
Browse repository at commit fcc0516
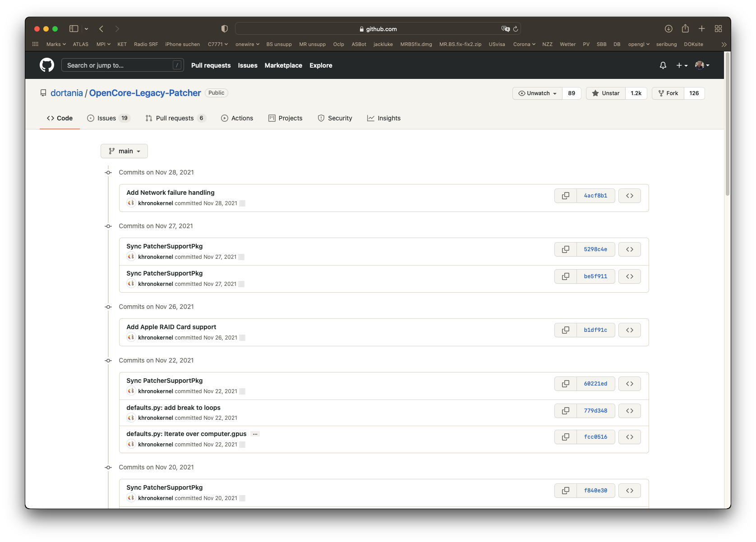tap(630, 437)
